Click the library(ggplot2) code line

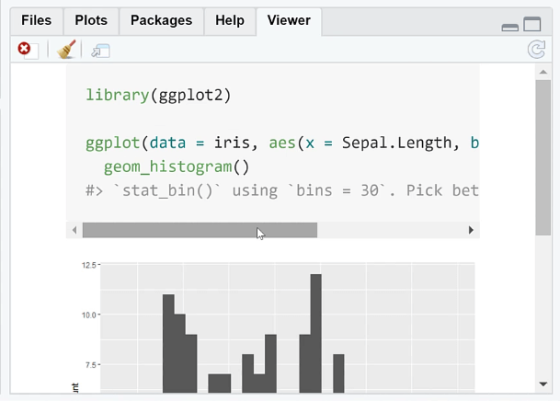(158, 95)
